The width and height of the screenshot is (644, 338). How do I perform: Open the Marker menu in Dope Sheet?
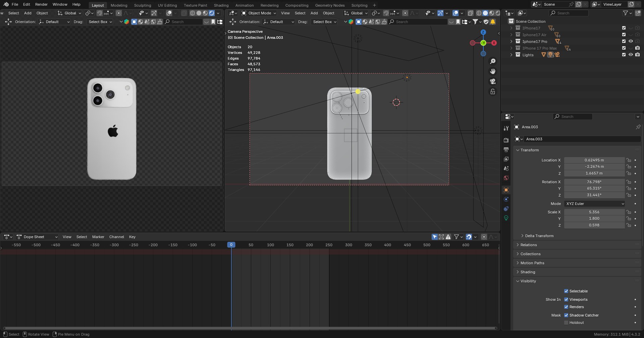pyautogui.click(x=98, y=237)
